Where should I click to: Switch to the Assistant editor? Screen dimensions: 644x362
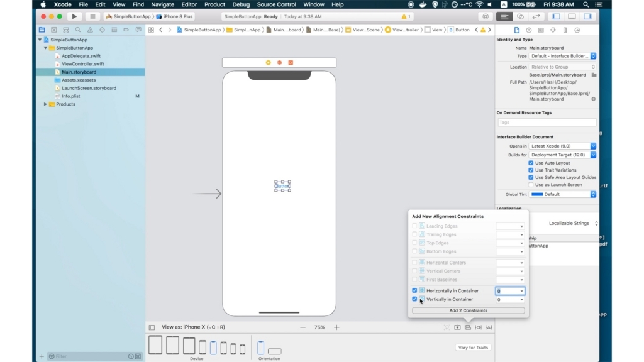tap(520, 16)
